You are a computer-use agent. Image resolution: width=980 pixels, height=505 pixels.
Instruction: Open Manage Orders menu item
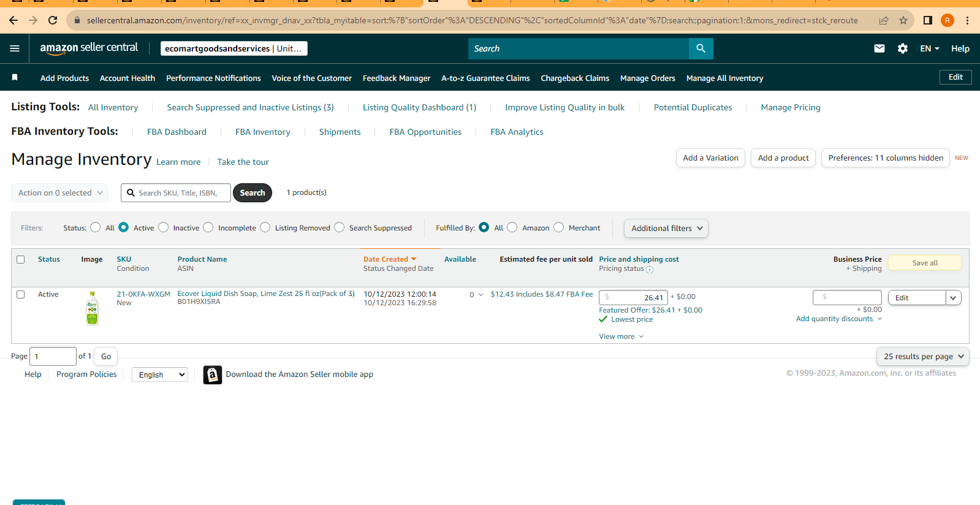(x=648, y=78)
